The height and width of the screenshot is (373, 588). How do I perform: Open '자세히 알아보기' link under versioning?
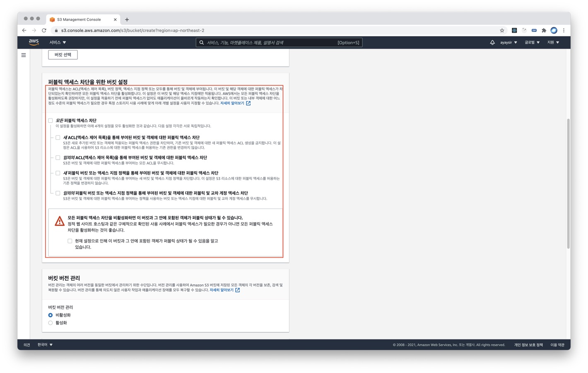click(222, 290)
